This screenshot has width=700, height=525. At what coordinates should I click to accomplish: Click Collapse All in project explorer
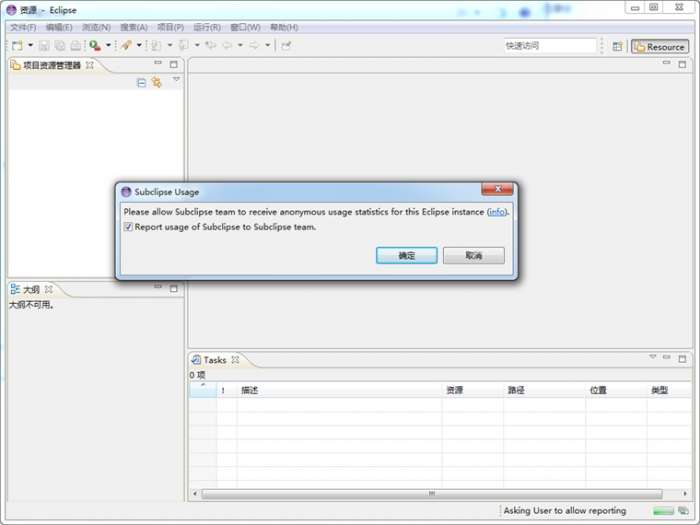tap(141, 83)
